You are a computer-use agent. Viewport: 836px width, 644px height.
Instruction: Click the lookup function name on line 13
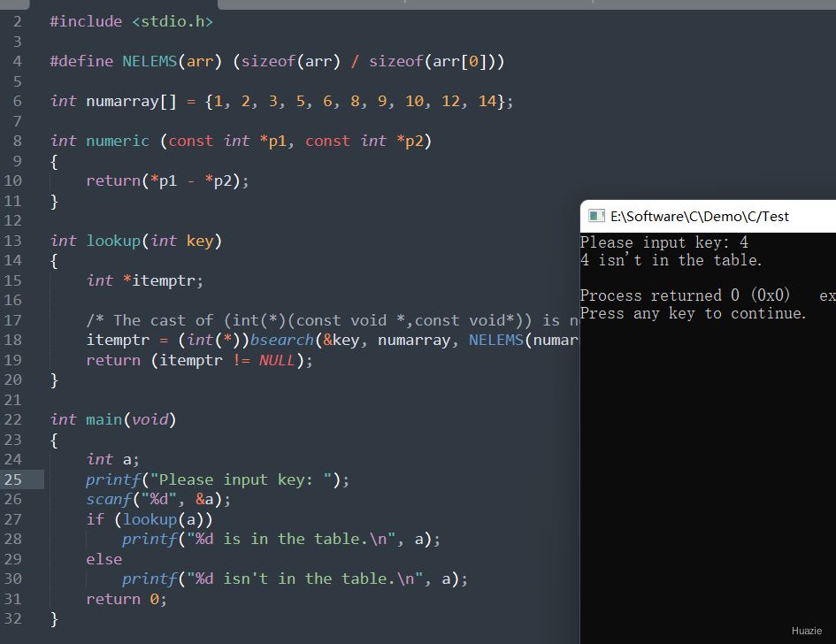click(113, 241)
